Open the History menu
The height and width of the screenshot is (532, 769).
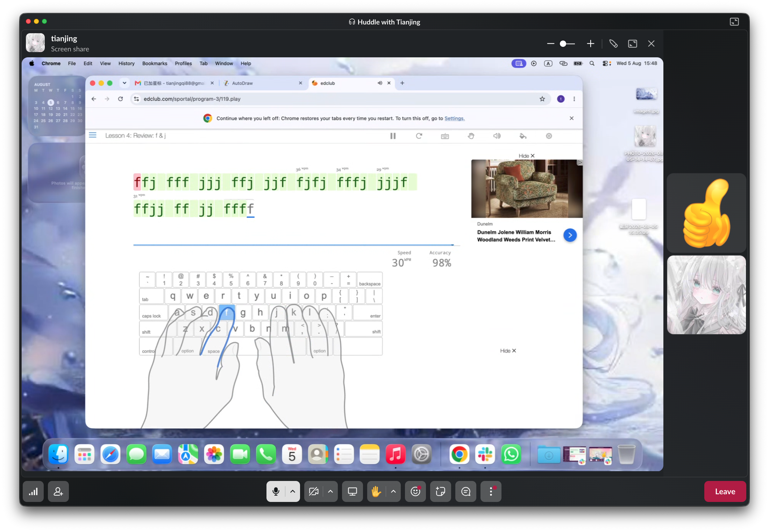[x=126, y=63]
